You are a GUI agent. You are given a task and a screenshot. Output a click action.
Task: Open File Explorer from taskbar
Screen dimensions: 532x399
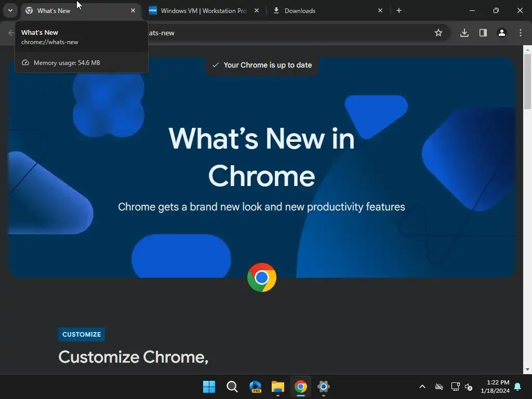click(x=278, y=387)
